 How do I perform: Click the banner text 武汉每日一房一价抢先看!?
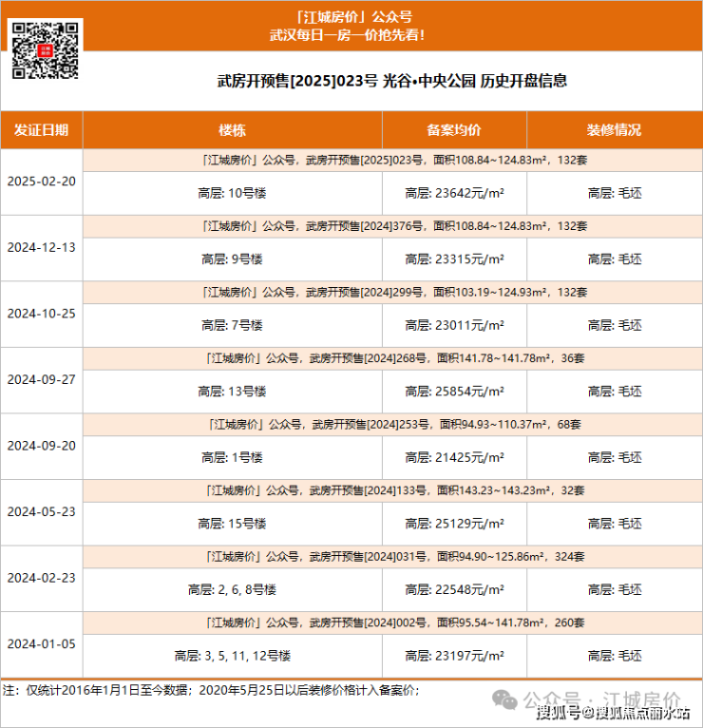tap(347, 35)
